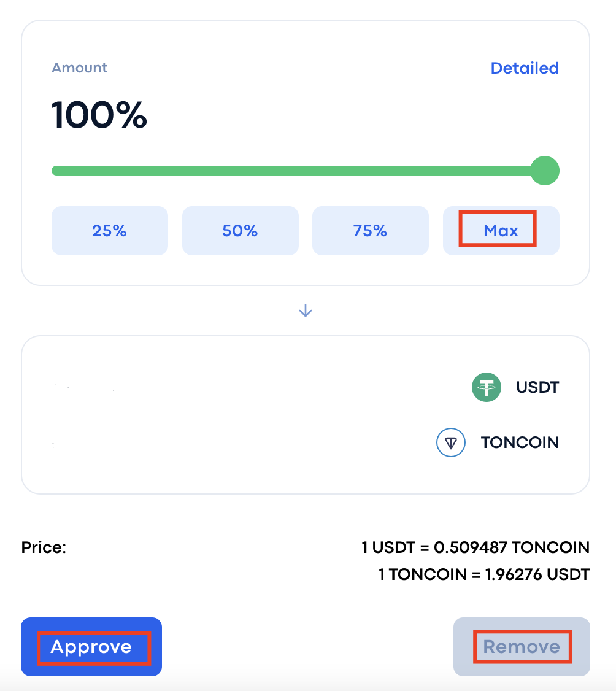Click the 100% amount value

99,115
